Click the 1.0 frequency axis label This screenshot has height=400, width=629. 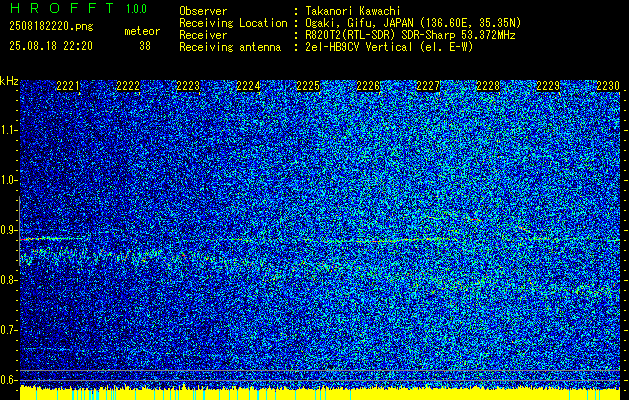click(x=9, y=180)
